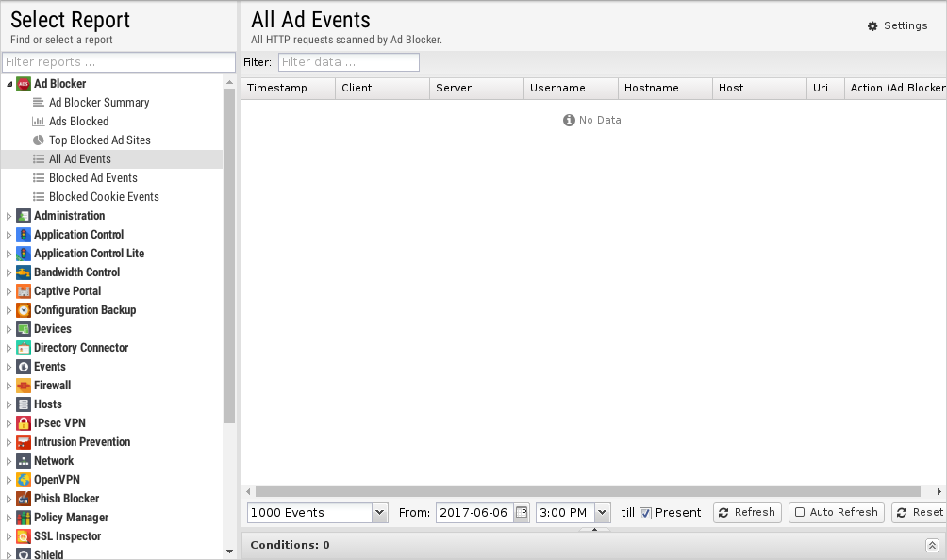
Task: Expand the Firewall tree node
Action: (9, 386)
